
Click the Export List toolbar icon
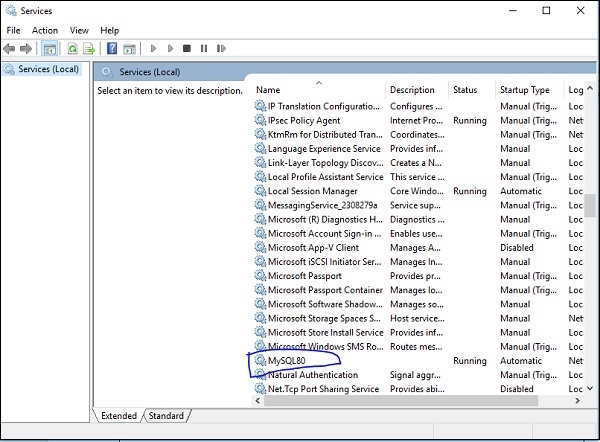[89, 48]
